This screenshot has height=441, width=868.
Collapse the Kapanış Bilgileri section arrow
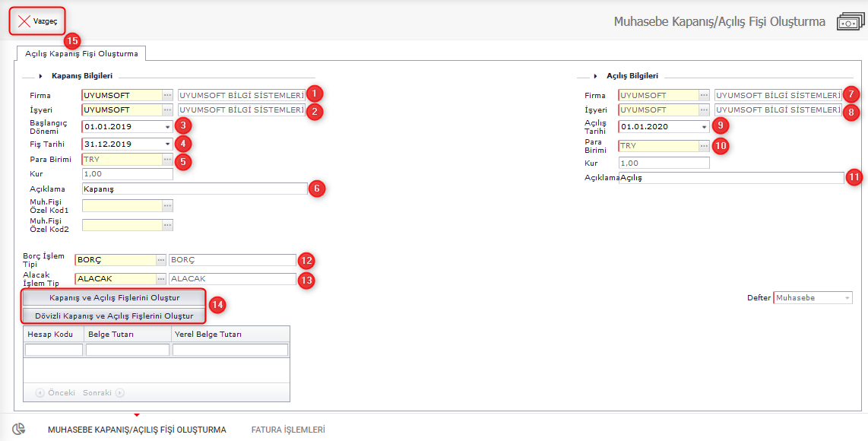(x=40, y=76)
